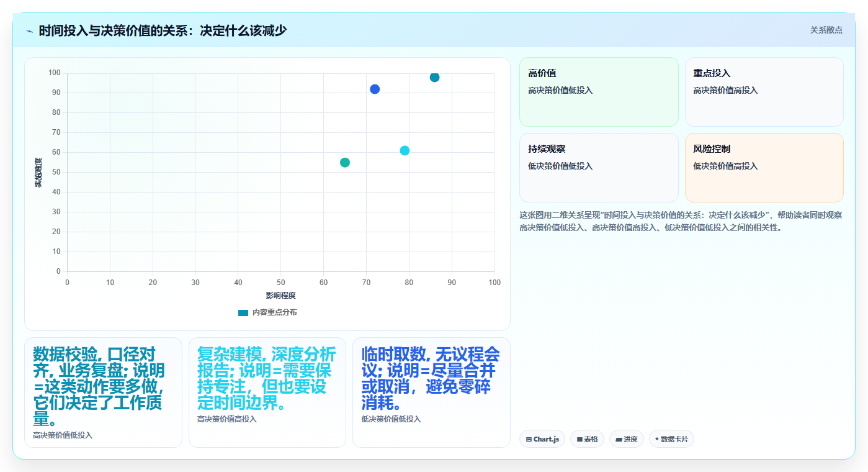Open the 风险控制 quadrant card
868x472 pixels.
coord(764,168)
